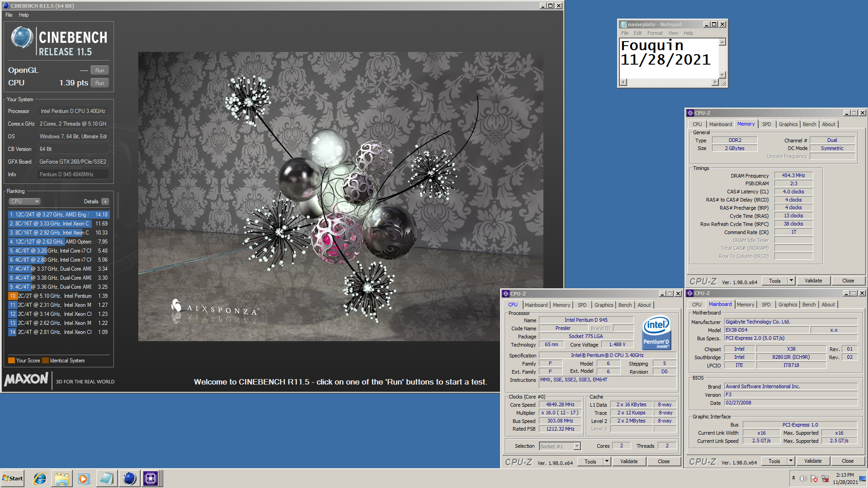This screenshot has width=868, height=488.
Task: Click Notepad window resize grip
Action: click(x=724, y=83)
